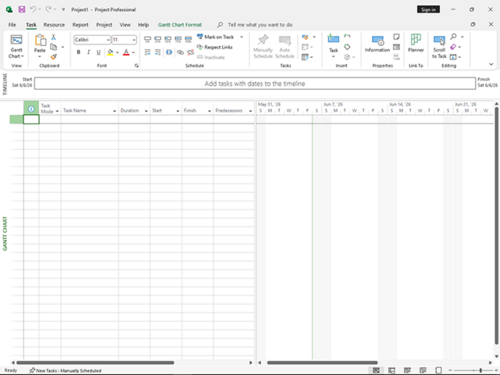The image size is (500, 375).
Task: Switch to Gantt Chart view in status bar
Action: (376, 370)
